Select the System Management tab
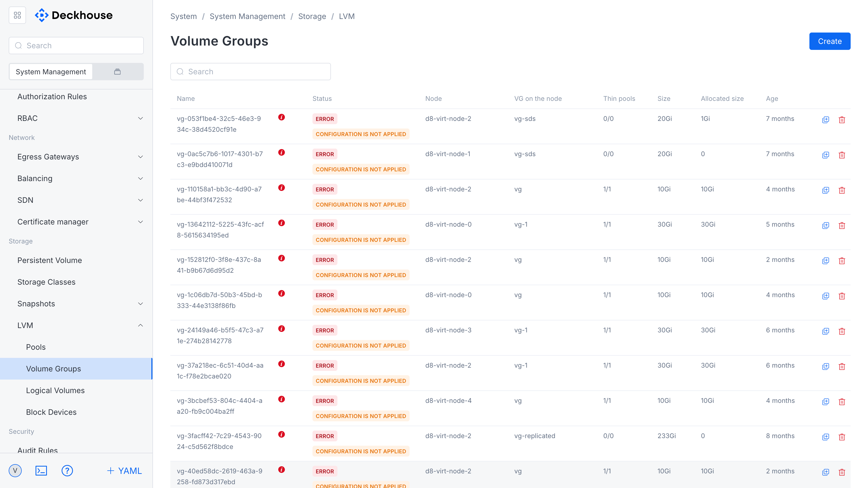The width and height of the screenshot is (868, 488). click(51, 72)
